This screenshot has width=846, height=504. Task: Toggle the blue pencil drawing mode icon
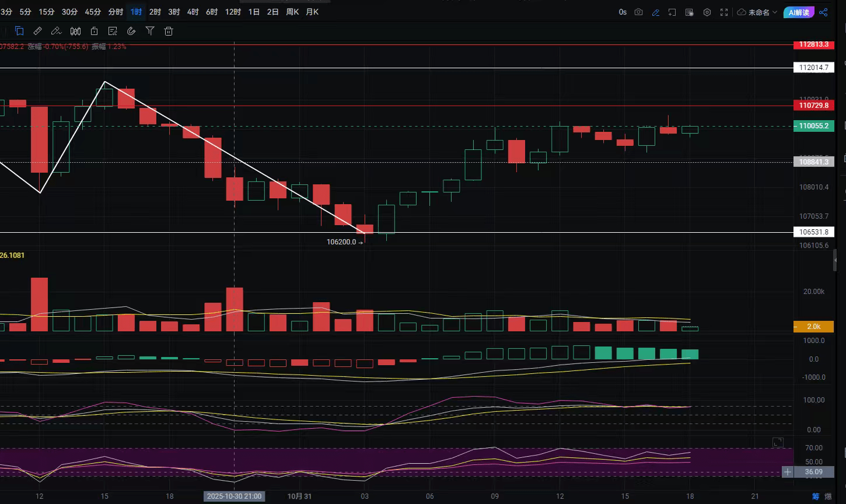point(656,12)
